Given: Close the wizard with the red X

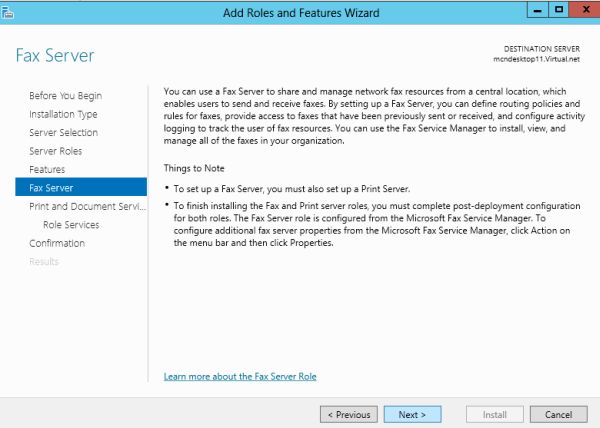Looking at the screenshot, I should pyautogui.click(x=581, y=10).
